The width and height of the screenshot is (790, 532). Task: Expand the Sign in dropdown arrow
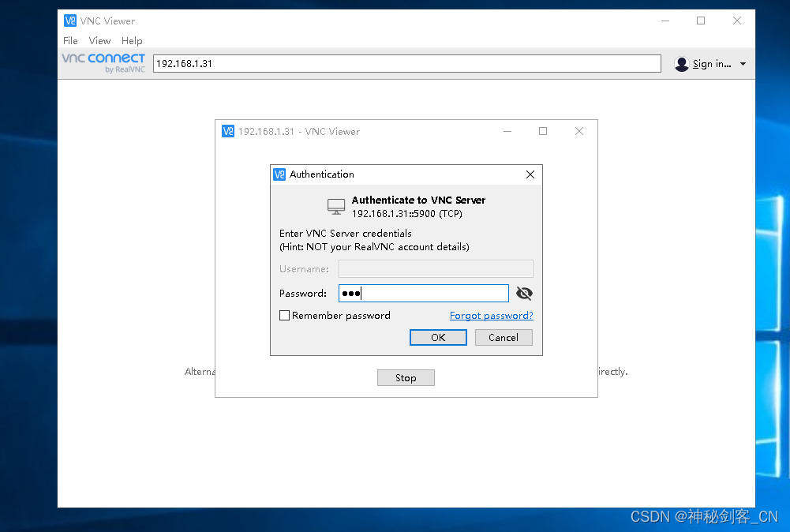pos(743,64)
